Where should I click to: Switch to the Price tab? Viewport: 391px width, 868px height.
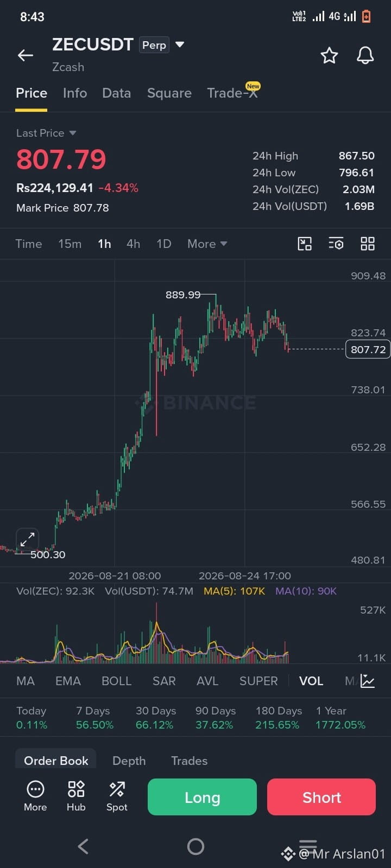[x=31, y=93]
